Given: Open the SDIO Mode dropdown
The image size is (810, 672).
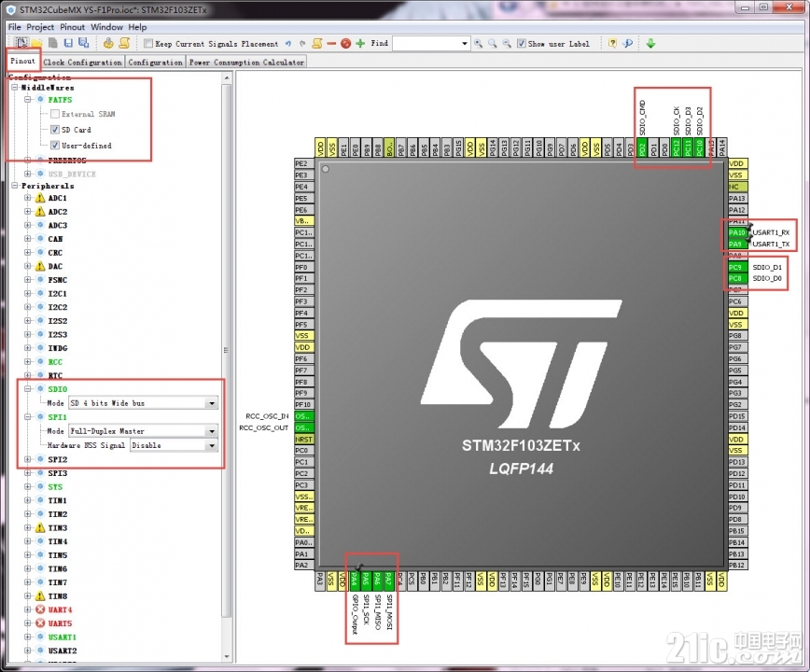Looking at the screenshot, I should 212,403.
